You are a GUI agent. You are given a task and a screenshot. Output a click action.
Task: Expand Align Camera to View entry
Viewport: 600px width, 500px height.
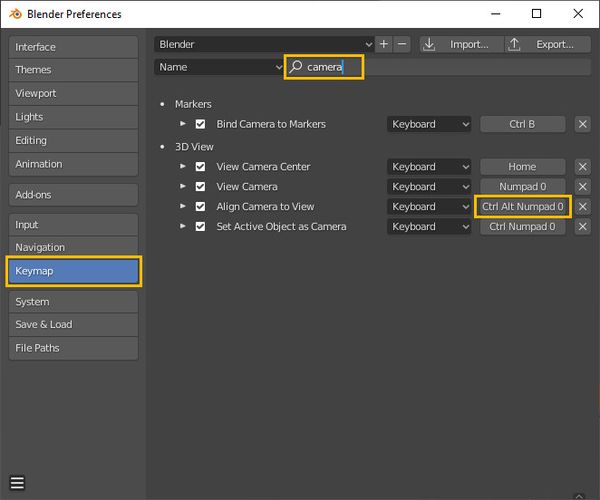tap(183, 206)
